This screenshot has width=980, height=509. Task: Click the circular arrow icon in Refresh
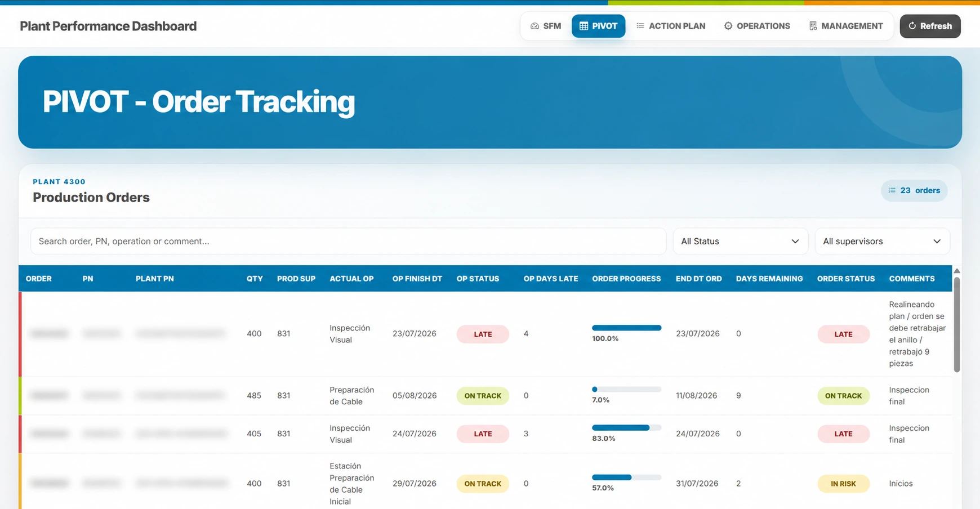coord(912,26)
